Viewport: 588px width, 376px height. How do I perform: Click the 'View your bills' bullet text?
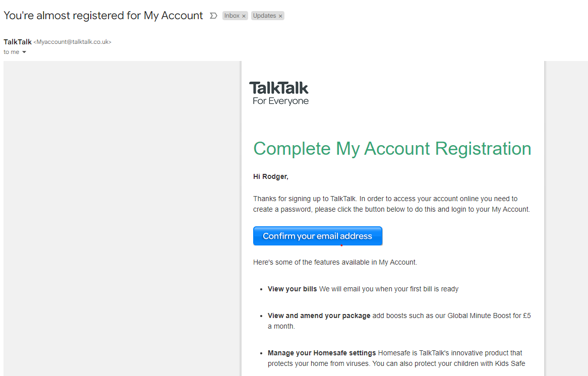292,289
